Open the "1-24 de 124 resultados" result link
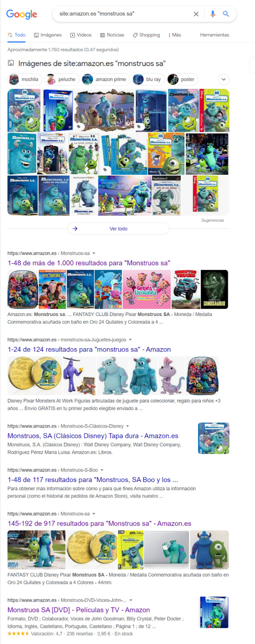255x644 pixels. click(89, 349)
